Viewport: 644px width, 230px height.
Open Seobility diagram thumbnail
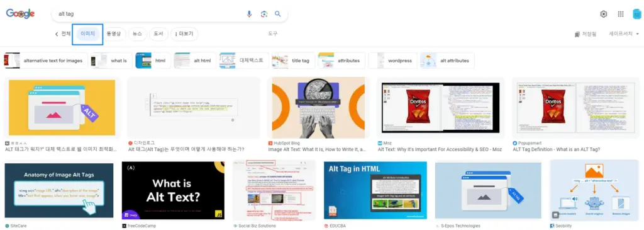tap(594, 190)
